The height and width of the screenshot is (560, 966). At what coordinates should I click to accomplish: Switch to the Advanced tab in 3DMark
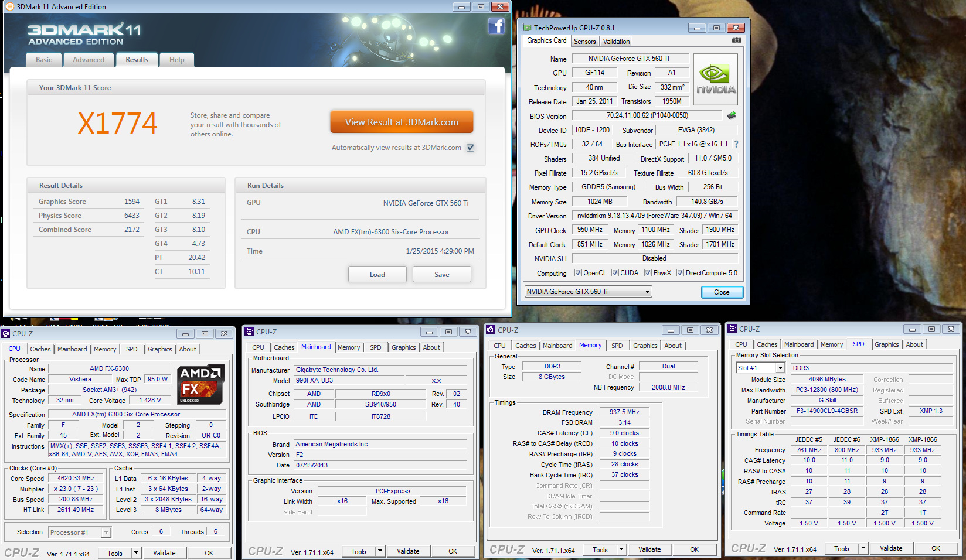click(89, 60)
